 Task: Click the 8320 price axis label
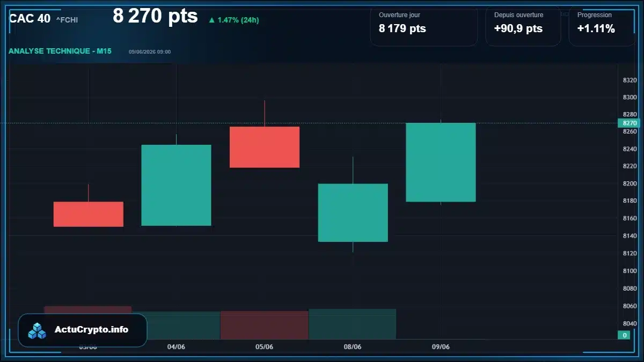[x=630, y=80]
